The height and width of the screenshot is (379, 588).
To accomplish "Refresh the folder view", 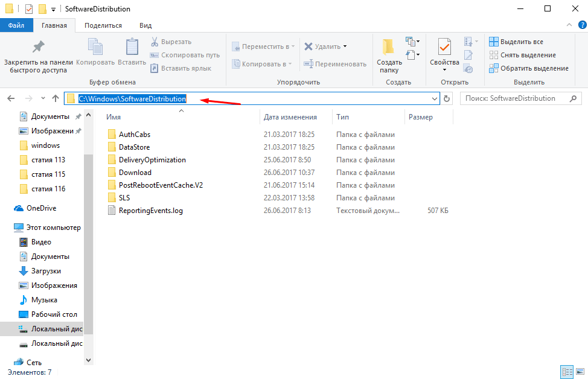I will 447,98.
